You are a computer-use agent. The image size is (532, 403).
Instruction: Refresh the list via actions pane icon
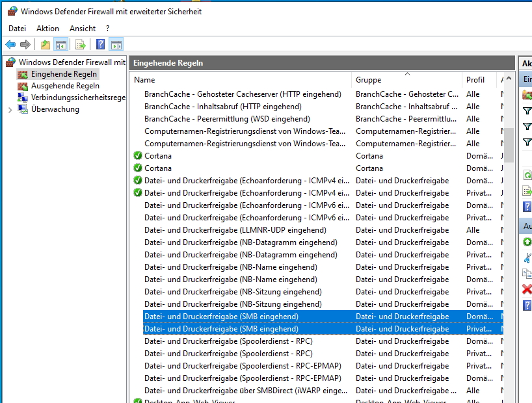click(527, 175)
